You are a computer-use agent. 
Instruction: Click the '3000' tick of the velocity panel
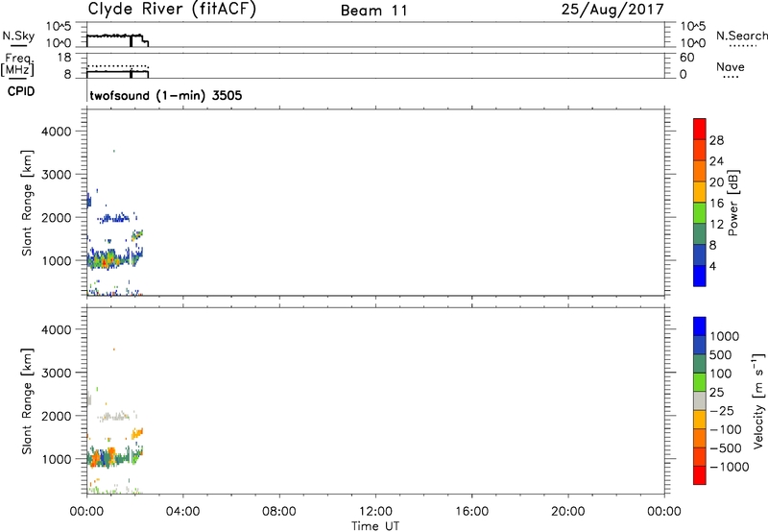tap(56, 373)
